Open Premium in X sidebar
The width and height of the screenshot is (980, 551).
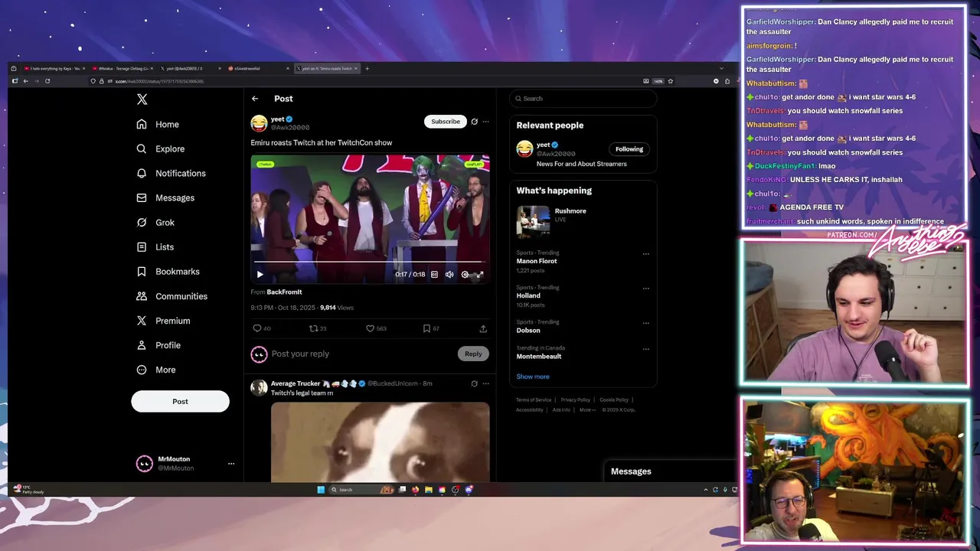[163, 320]
